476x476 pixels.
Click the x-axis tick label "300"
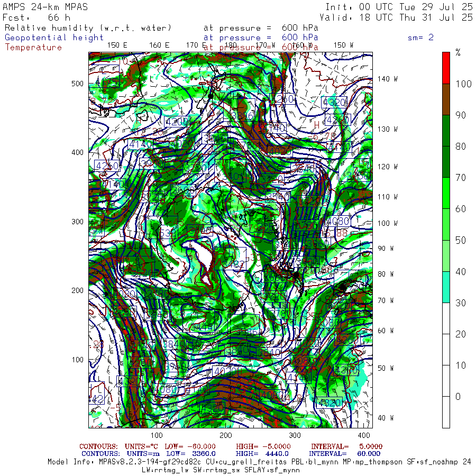pyautogui.click(x=295, y=435)
